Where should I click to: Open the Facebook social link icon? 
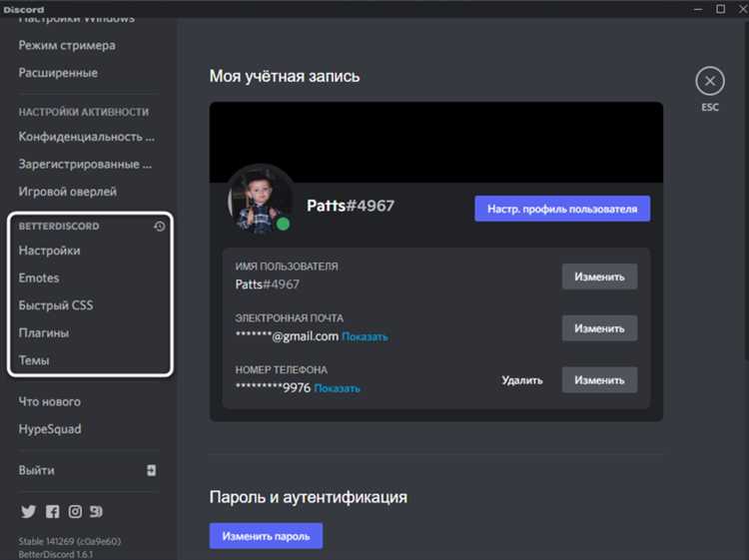[52, 512]
